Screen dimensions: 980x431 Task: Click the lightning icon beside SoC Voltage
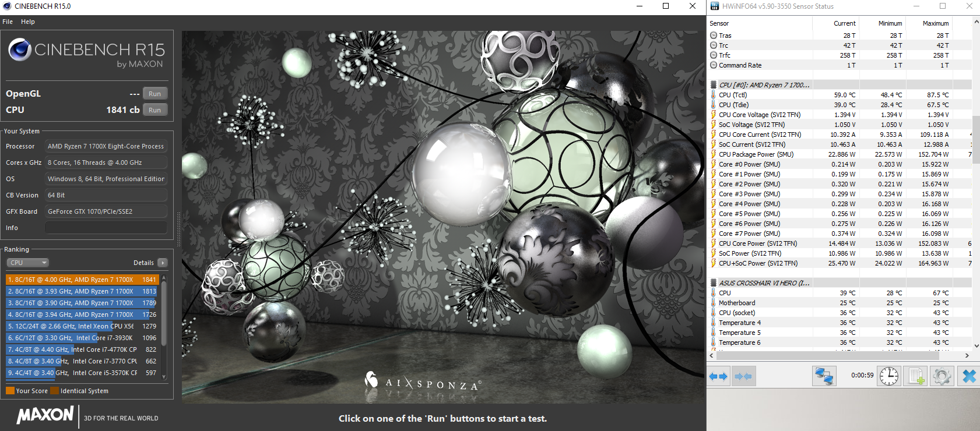tap(714, 125)
